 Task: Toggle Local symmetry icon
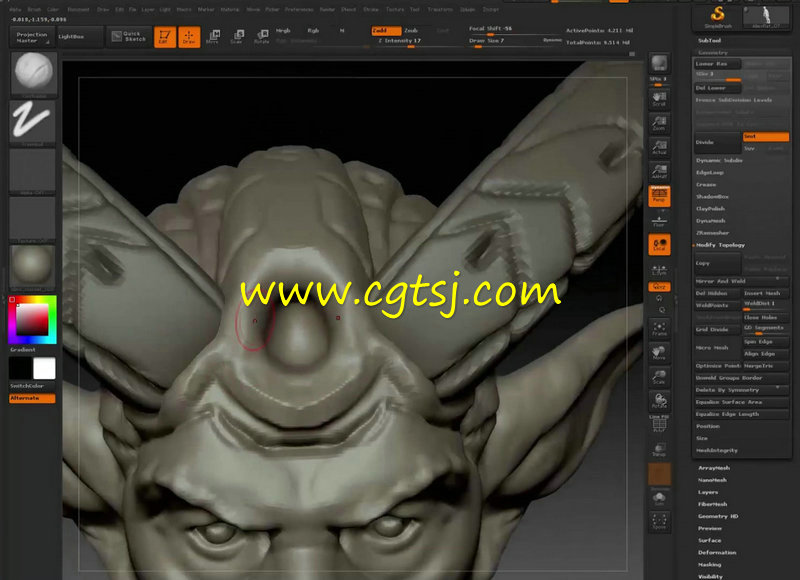point(659,244)
